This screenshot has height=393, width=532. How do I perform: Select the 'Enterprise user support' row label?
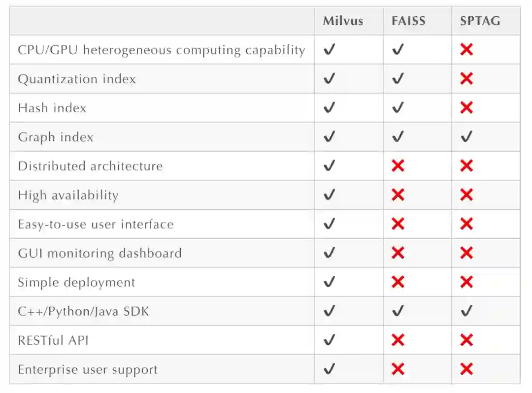pyautogui.click(x=88, y=370)
